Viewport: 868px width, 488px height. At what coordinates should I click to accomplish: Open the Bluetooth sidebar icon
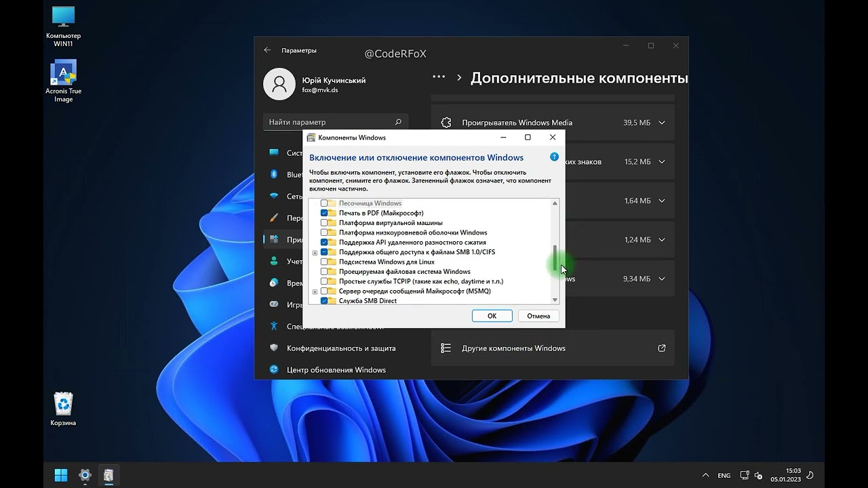[274, 174]
